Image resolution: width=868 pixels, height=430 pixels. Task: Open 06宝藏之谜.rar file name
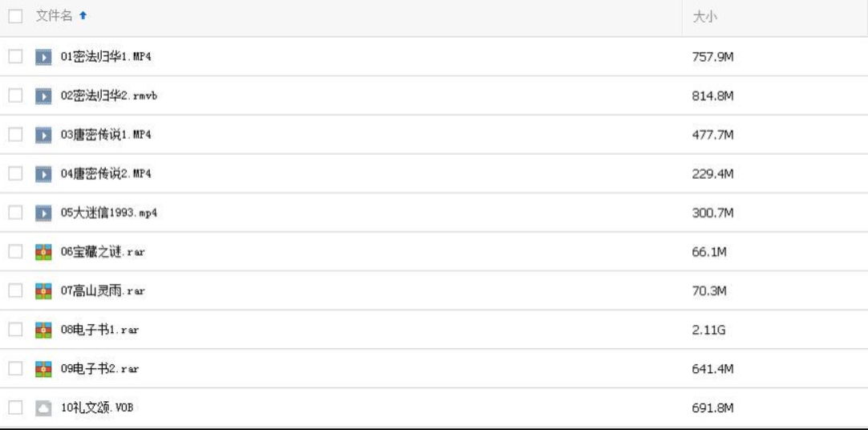[103, 252]
